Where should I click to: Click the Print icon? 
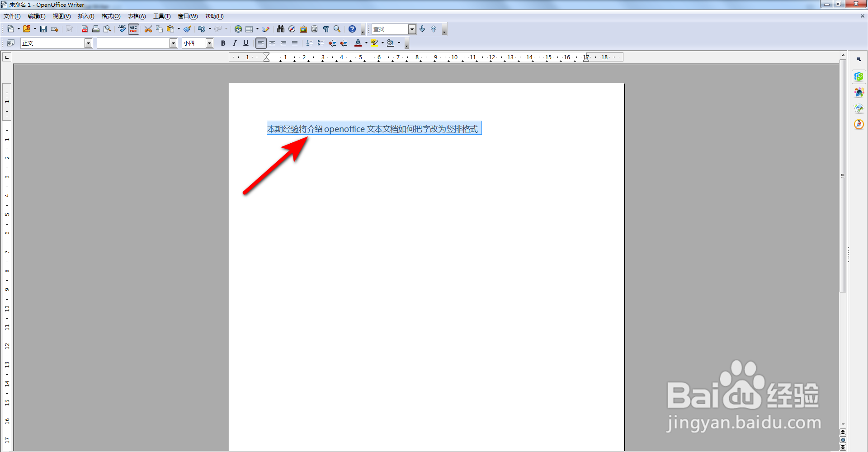tap(96, 29)
